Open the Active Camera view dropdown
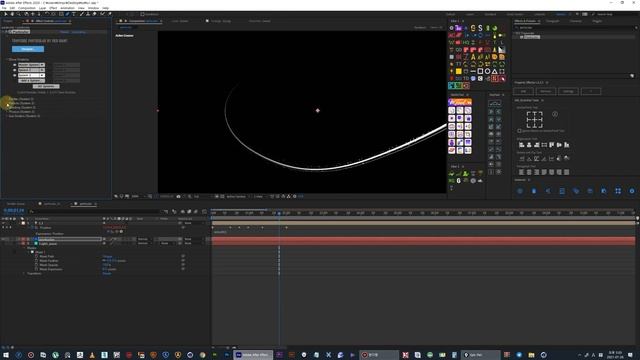This screenshot has height=360, width=640. pos(237,196)
